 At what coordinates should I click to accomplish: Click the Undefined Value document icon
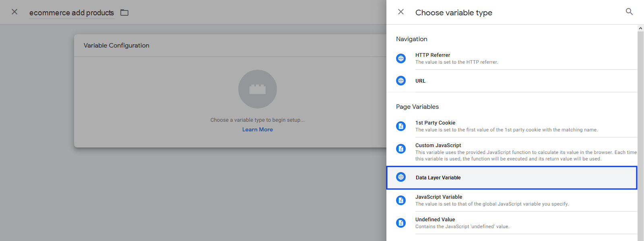pyautogui.click(x=401, y=223)
